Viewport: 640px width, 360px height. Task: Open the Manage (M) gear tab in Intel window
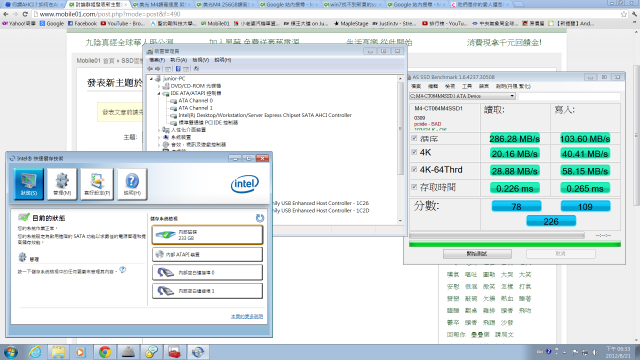[x=62, y=184]
